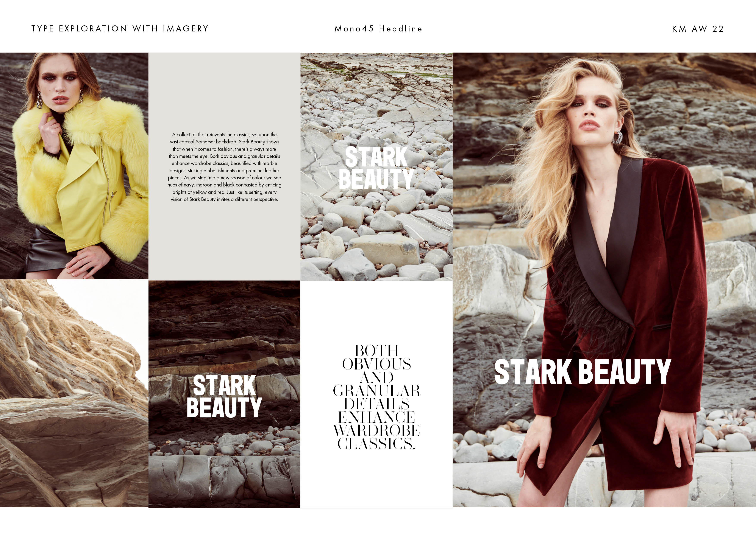The image size is (756, 534).
Task: Click the dark layered rock strata image
Action: tap(224, 329)
